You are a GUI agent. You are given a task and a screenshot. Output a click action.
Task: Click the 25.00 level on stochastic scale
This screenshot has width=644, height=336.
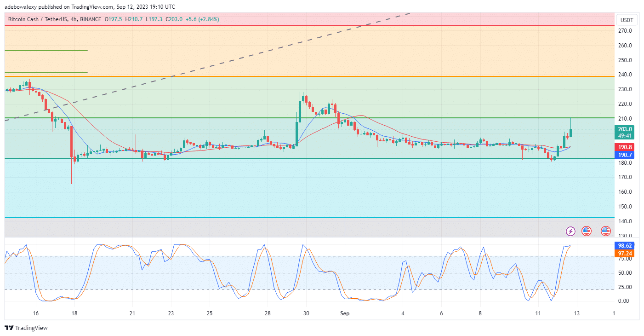tap(626, 287)
